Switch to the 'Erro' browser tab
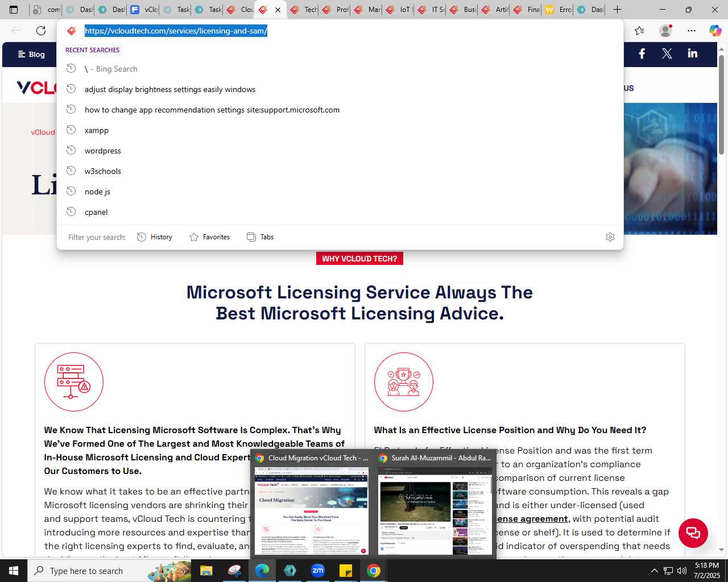The height and width of the screenshot is (582, 728). pyautogui.click(x=559, y=10)
